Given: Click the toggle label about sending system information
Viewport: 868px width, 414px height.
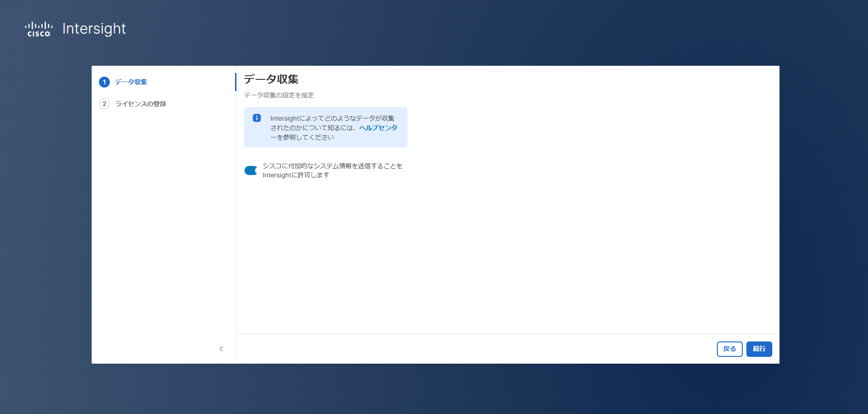Looking at the screenshot, I should 332,170.
